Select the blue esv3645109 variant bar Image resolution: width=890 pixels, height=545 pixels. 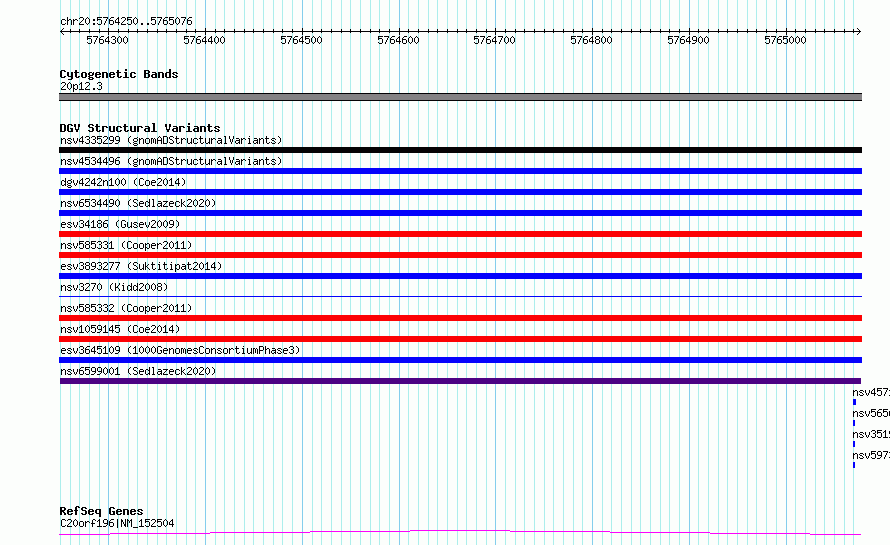(460, 360)
